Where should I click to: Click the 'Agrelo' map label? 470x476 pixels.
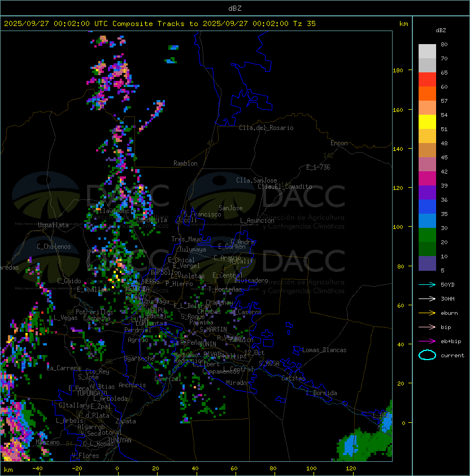pos(138,340)
